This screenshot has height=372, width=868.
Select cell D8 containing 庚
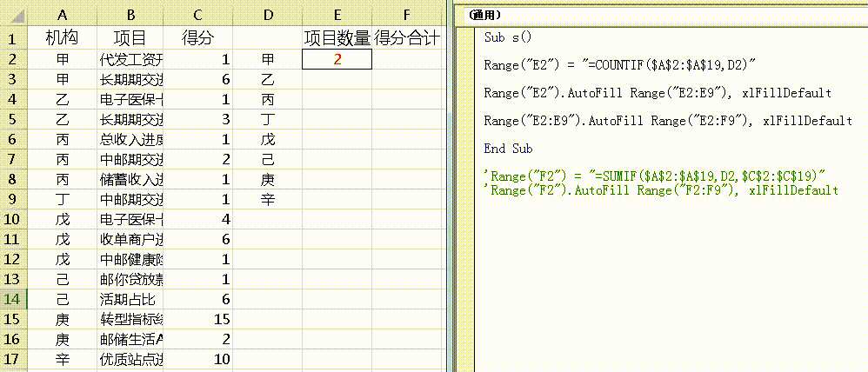point(268,179)
